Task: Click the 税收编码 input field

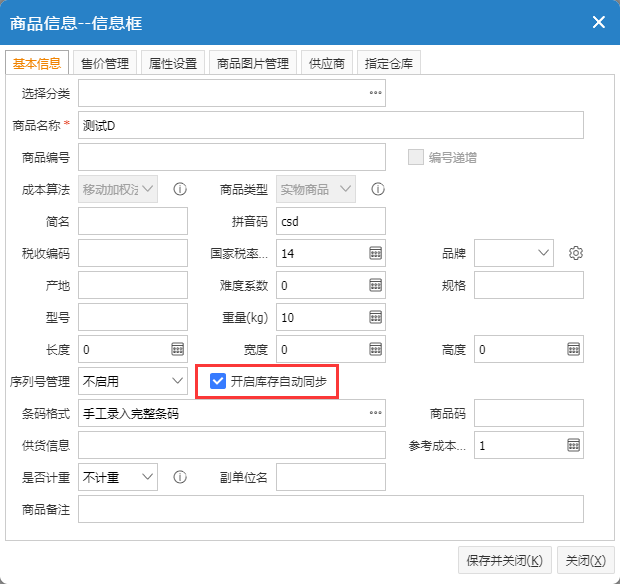Action: coord(133,253)
